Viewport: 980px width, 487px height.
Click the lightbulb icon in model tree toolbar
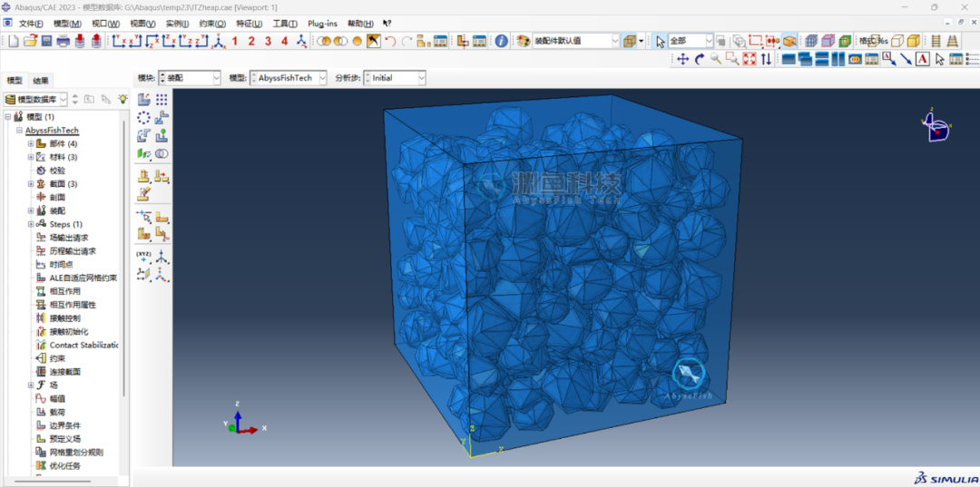tap(123, 99)
